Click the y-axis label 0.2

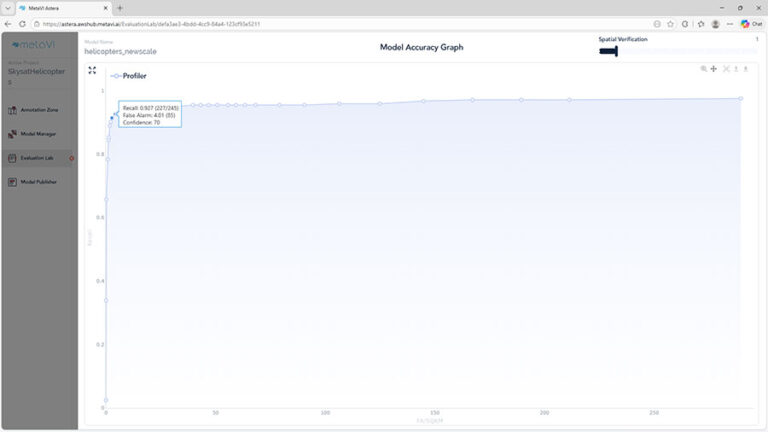pos(100,345)
